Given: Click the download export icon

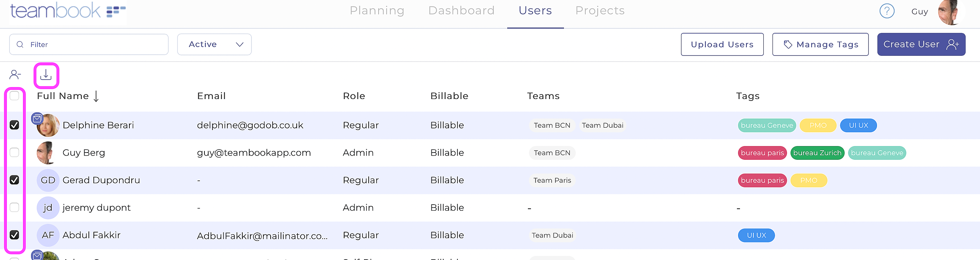Looking at the screenshot, I should pyautogui.click(x=46, y=75).
